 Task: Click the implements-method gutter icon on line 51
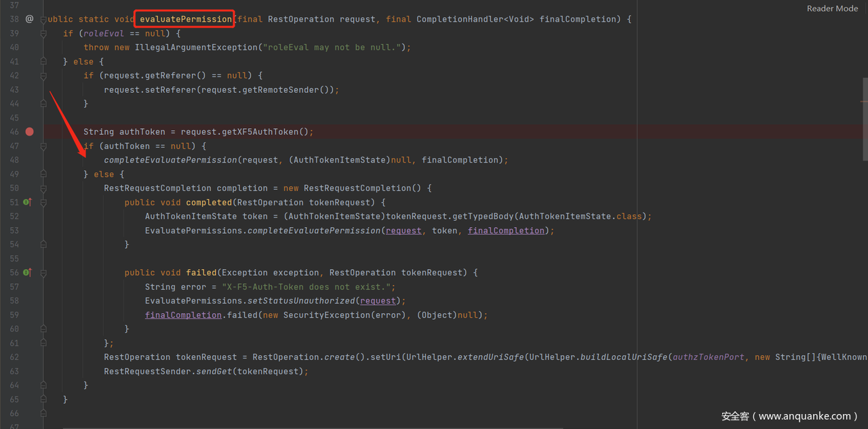coord(28,202)
